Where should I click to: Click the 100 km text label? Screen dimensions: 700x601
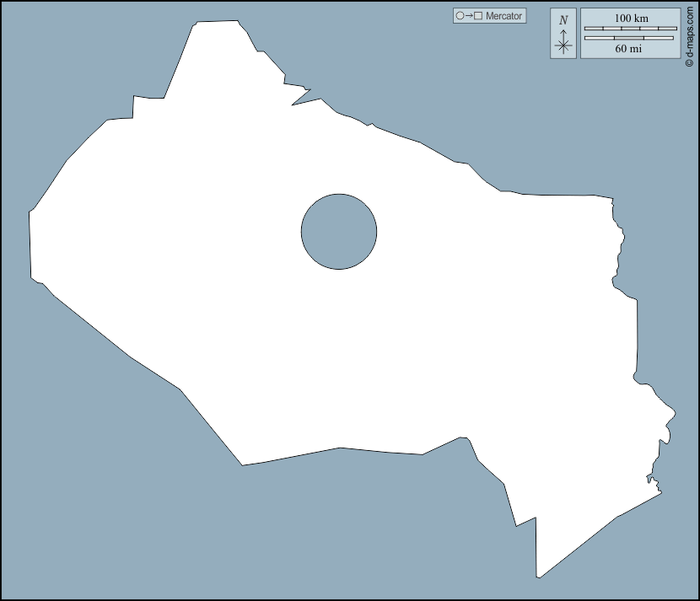(633, 17)
